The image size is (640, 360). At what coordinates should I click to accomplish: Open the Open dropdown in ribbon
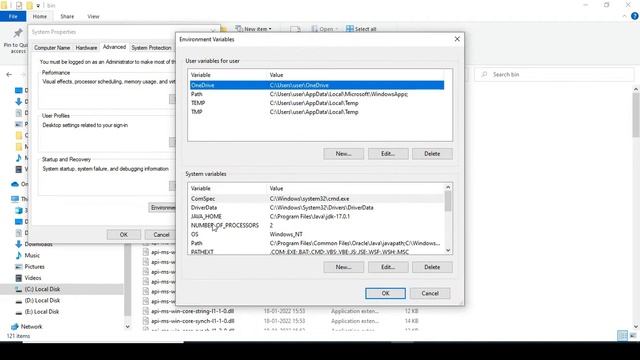pos(325,29)
